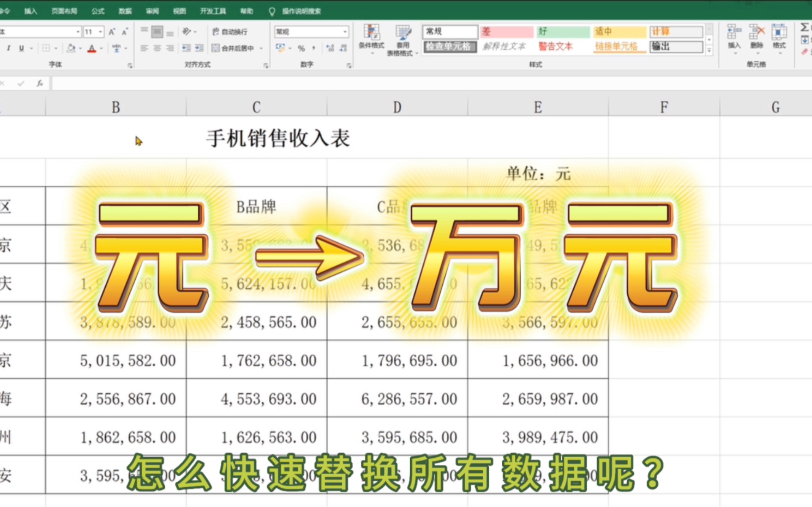Expand the 合并后居中 dropdown arrow

[261, 48]
